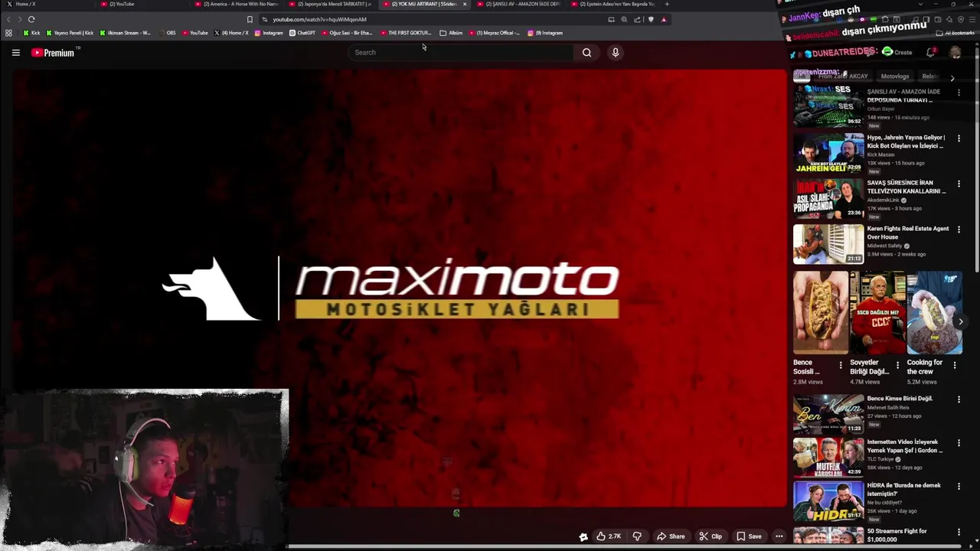Viewport: 980px width, 551px height.
Task: Click the Brave rewards triangle icon
Action: click(x=664, y=19)
